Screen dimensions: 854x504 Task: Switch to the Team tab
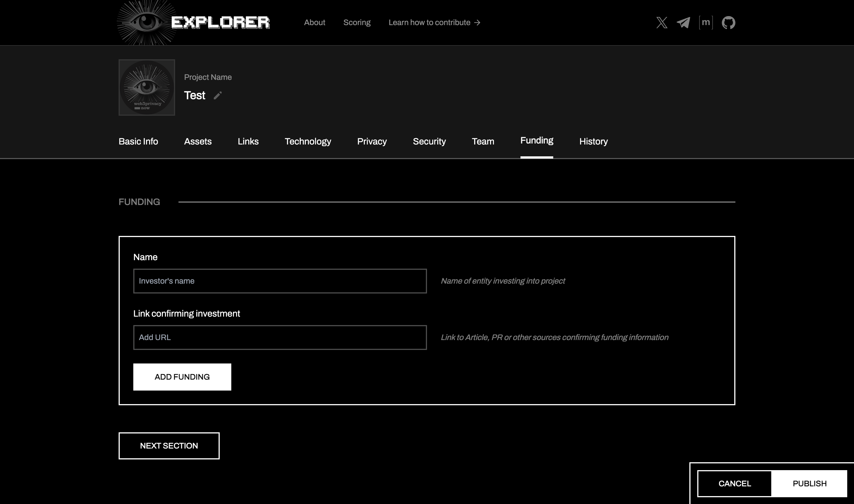coord(483,141)
